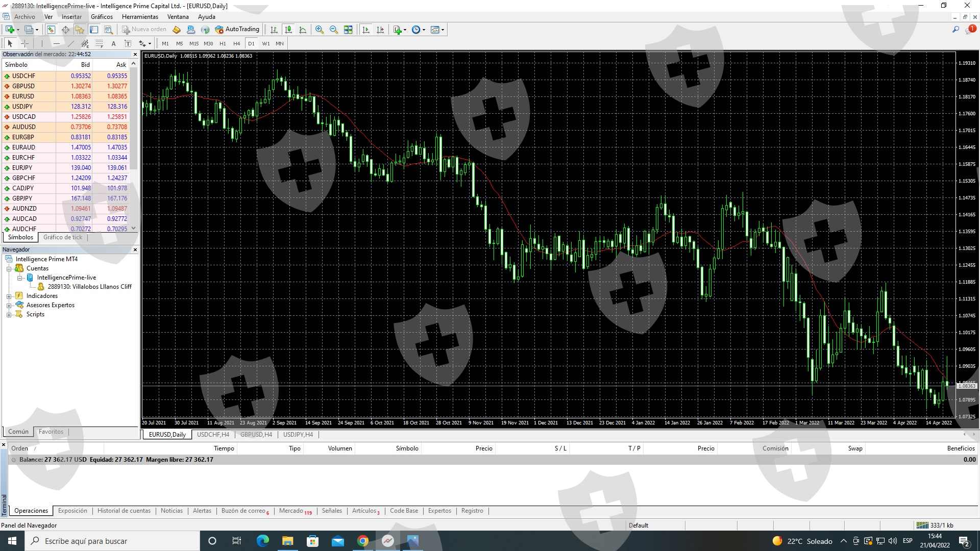Switch to the USDCHF,H4 chart tab
The height and width of the screenshot is (551, 980).
[x=213, y=435]
